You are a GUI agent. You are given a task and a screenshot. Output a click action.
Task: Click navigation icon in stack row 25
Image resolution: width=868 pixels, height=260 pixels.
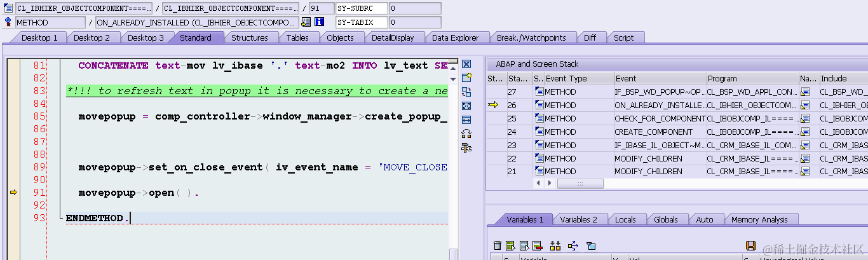(x=805, y=118)
